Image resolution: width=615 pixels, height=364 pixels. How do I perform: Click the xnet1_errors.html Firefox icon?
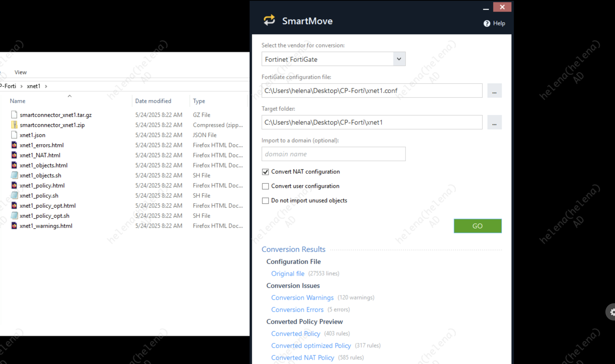14,145
